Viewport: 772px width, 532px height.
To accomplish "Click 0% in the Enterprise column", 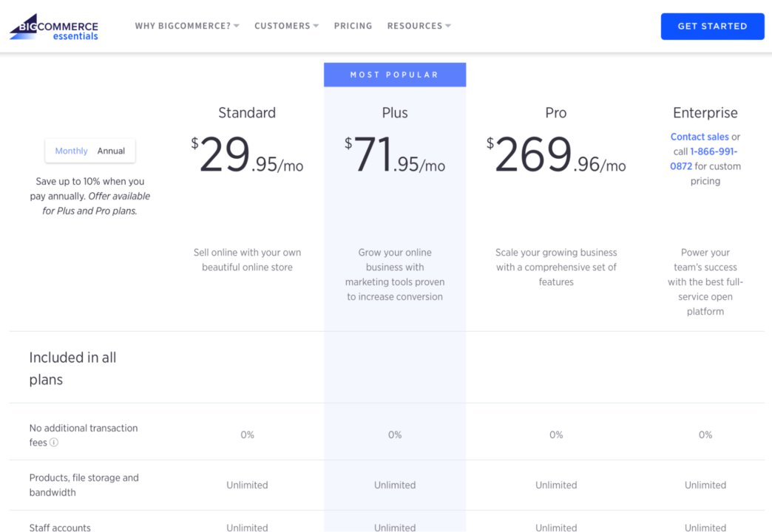I will [x=705, y=435].
